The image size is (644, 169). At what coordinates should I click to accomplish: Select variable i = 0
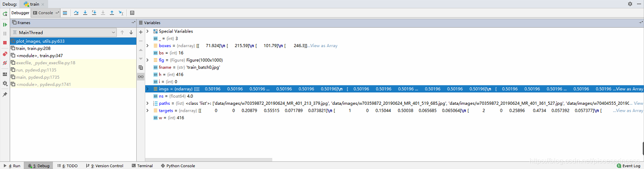click(x=394, y=81)
